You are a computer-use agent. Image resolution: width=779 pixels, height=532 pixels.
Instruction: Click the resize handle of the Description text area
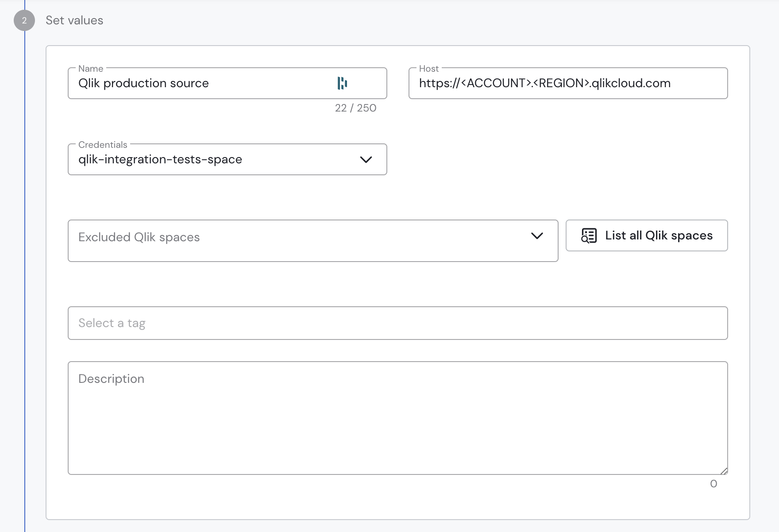[x=724, y=471]
